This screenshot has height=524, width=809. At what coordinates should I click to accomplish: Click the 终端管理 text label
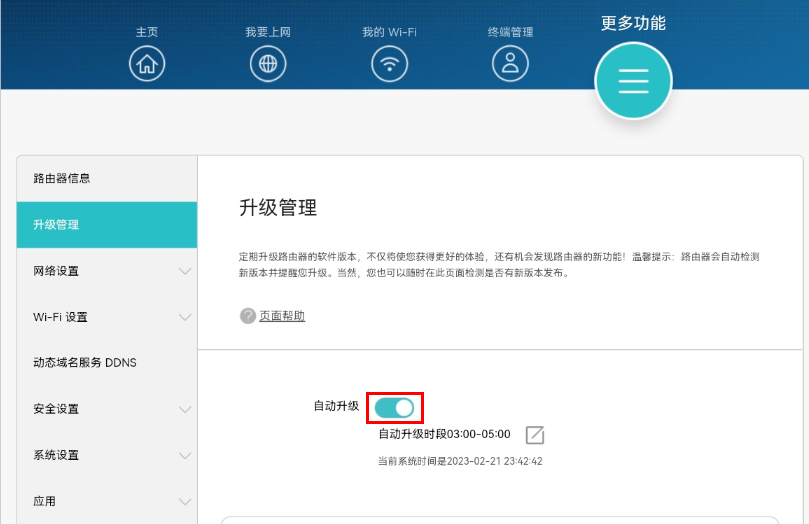510,32
